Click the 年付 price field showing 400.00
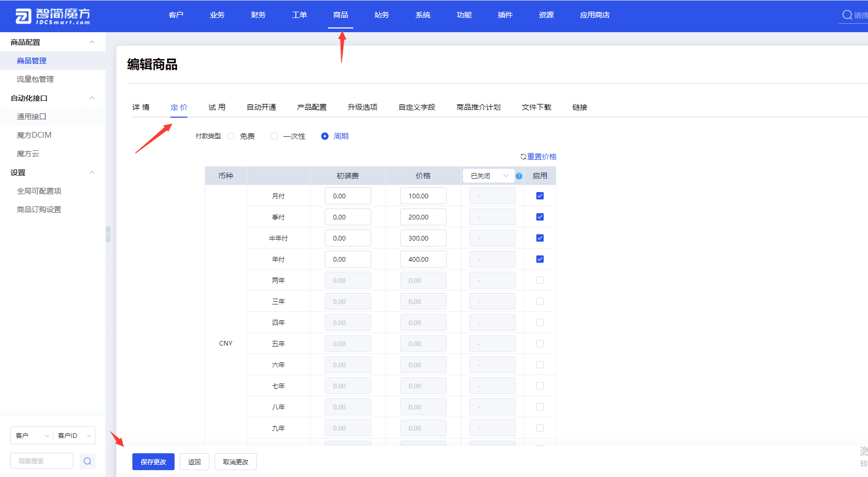Viewport: 868px width, 477px height. pos(423,259)
